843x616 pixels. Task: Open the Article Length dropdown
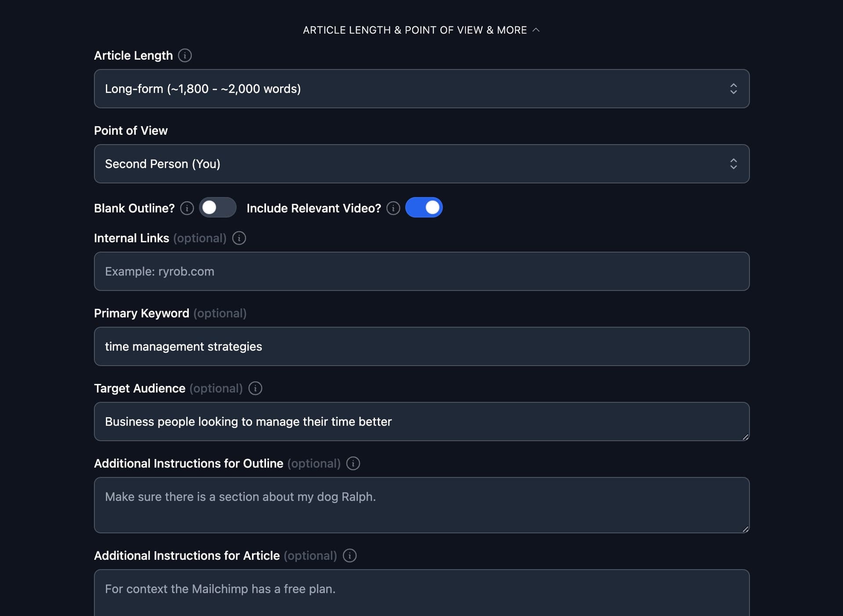tap(421, 89)
